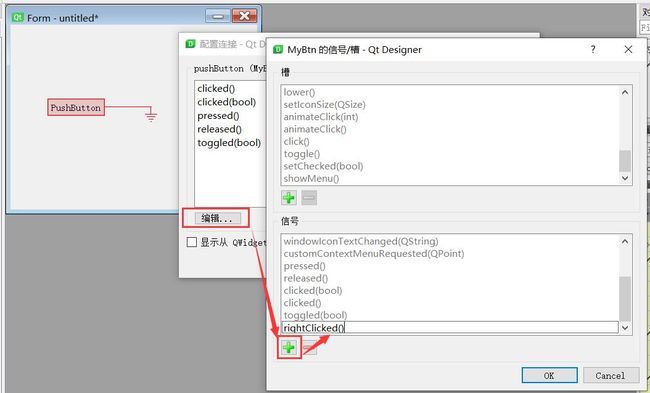
Task: Select clicked(bool) in the signal list
Action: click(x=313, y=291)
